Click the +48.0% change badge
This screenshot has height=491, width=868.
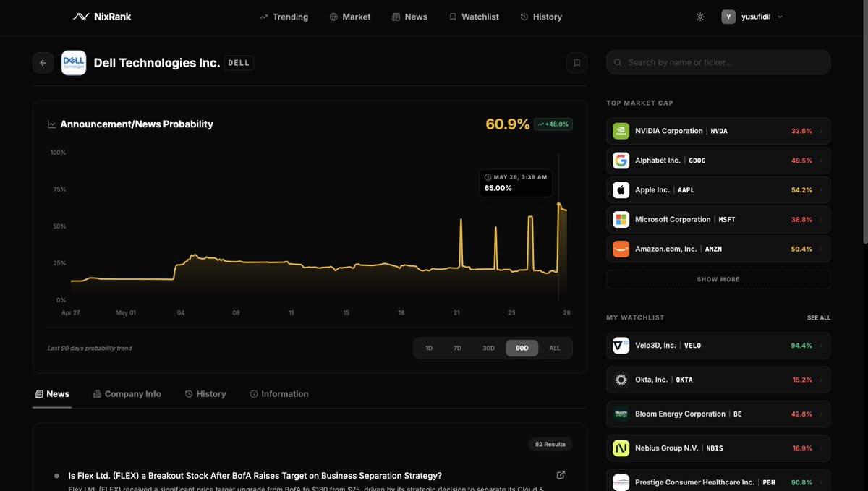pos(553,124)
